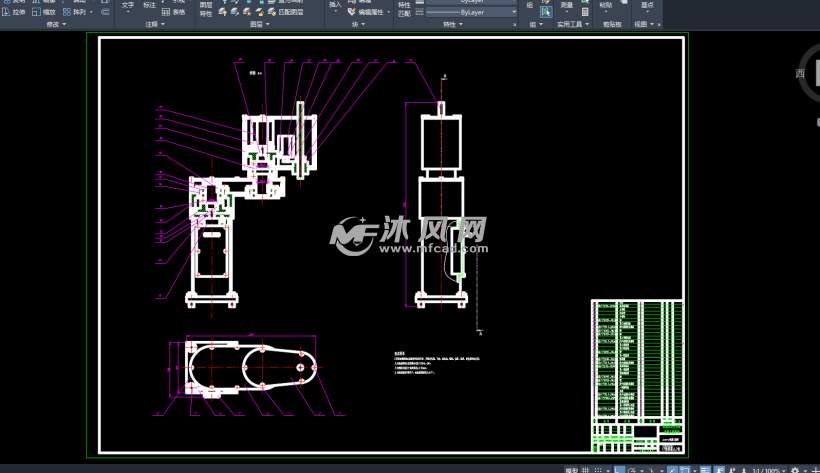This screenshot has height=473, width=820.
Task: Click the 文字 (Text) button
Action: click(x=127, y=6)
